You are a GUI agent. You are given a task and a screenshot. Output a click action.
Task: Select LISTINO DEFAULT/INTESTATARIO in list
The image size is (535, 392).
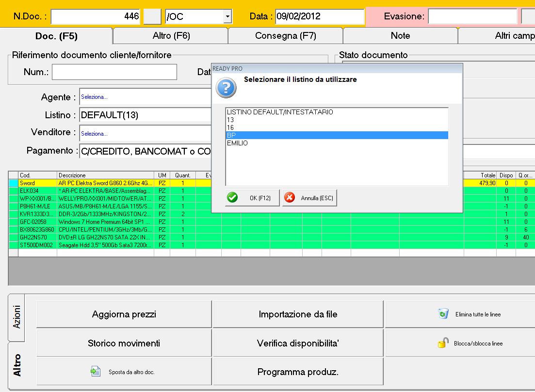tap(337, 112)
